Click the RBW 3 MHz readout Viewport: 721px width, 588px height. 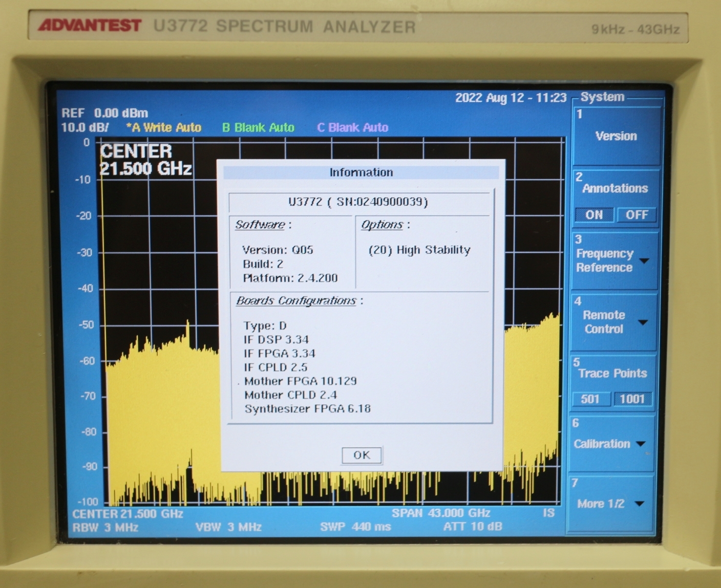click(x=105, y=527)
